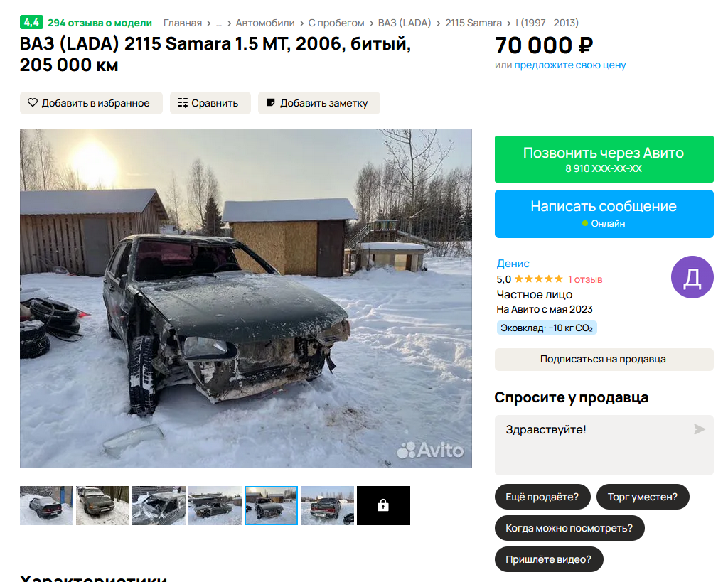This screenshot has height=582, width=728.
Task: Click the purple Д seller avatar
Action: (692, 277)
